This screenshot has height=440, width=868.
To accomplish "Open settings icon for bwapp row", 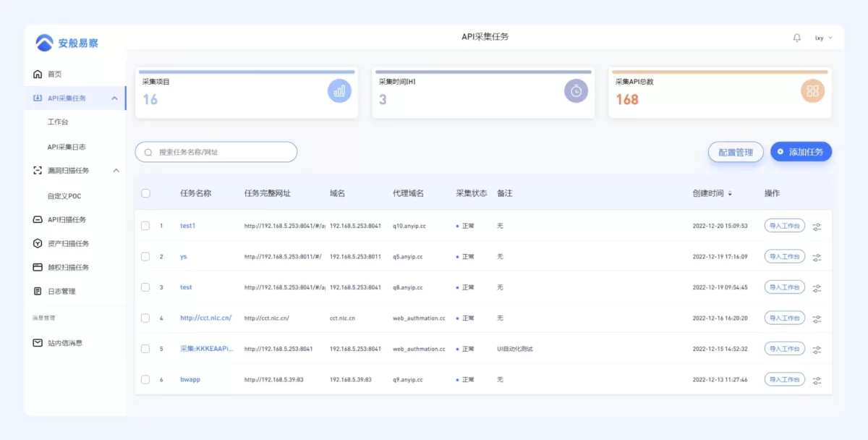I will click(x=817, y=380).
